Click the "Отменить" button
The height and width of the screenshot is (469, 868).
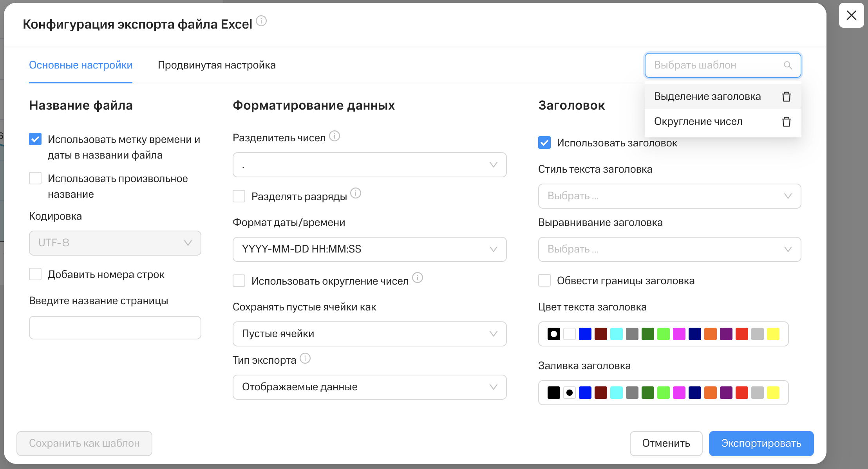[x=666, y=443]
